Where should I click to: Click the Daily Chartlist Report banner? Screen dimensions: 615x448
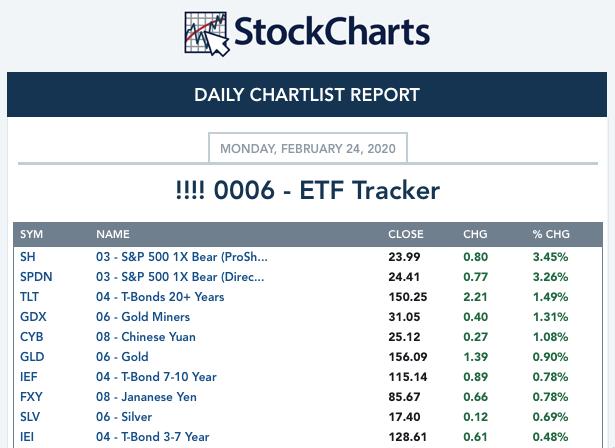tap(307, 95)
